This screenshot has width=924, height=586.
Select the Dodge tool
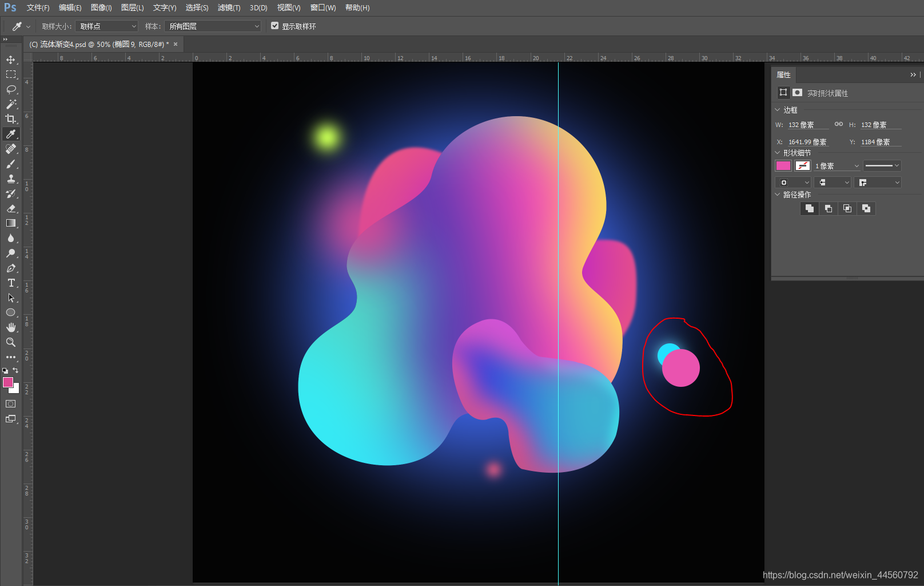pyautogui.click(x=11, y=253)
